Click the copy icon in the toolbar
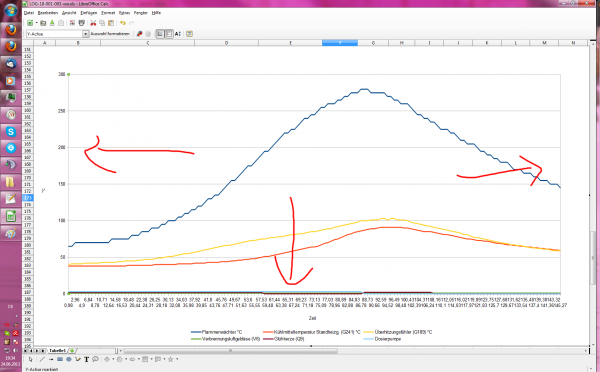 click(102, 23)
